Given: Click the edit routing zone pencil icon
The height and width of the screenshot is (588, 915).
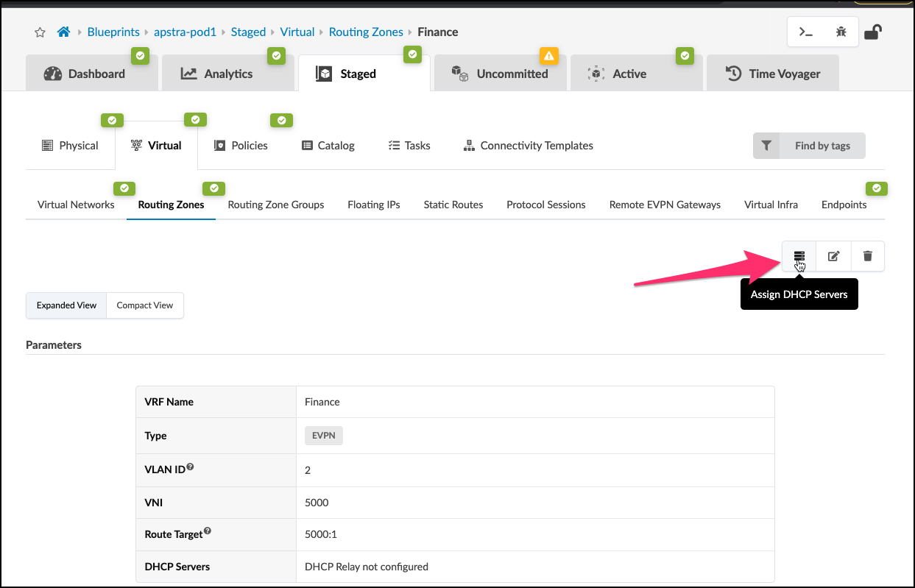Looking at the screenshot, I should point(833,256).
